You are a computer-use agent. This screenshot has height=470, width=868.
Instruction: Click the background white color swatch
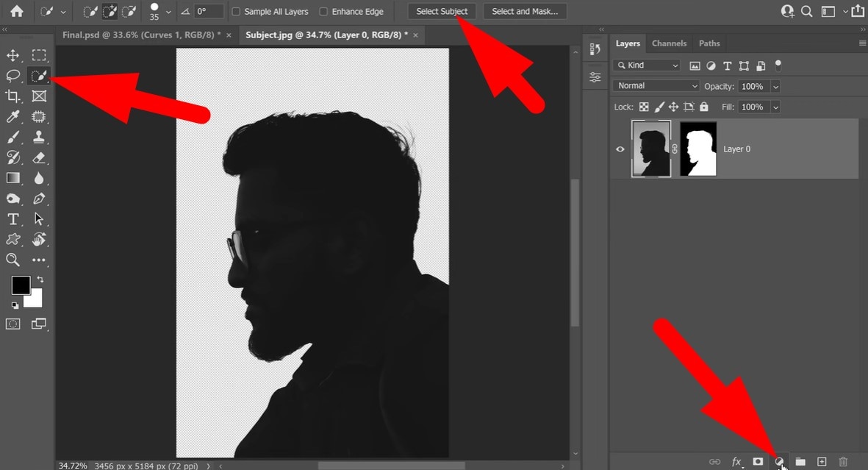pyautogui.click(x=35, y=300)
